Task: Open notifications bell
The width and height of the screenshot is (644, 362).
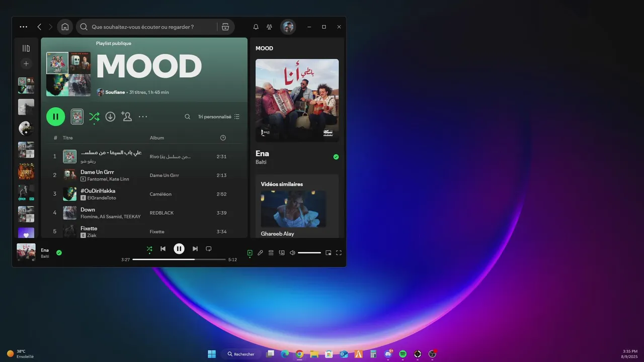Action: point(256,27)
